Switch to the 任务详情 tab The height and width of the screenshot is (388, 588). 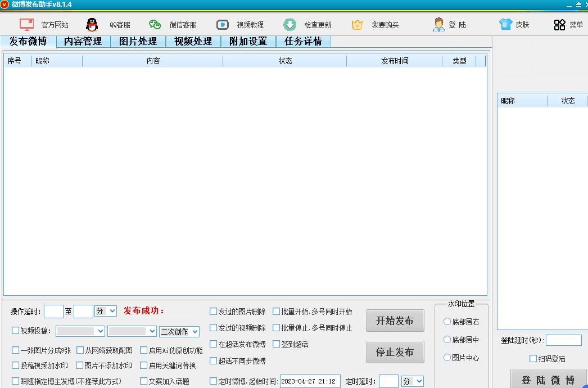(x=304, y=41)
